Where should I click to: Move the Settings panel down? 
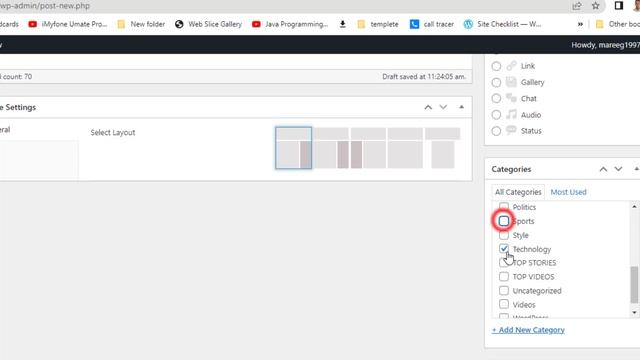click(x=443, y=107)
